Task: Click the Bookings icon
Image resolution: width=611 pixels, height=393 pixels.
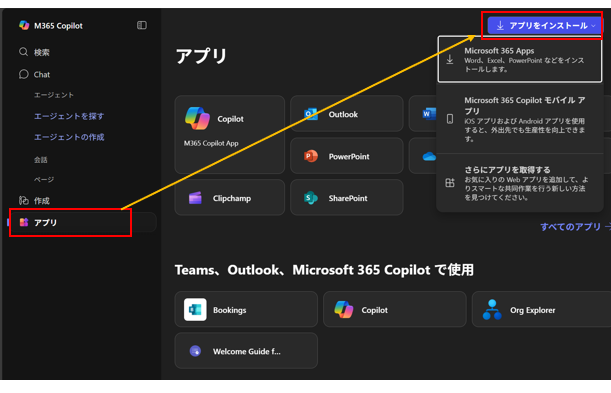Action: tap(195, 310)
